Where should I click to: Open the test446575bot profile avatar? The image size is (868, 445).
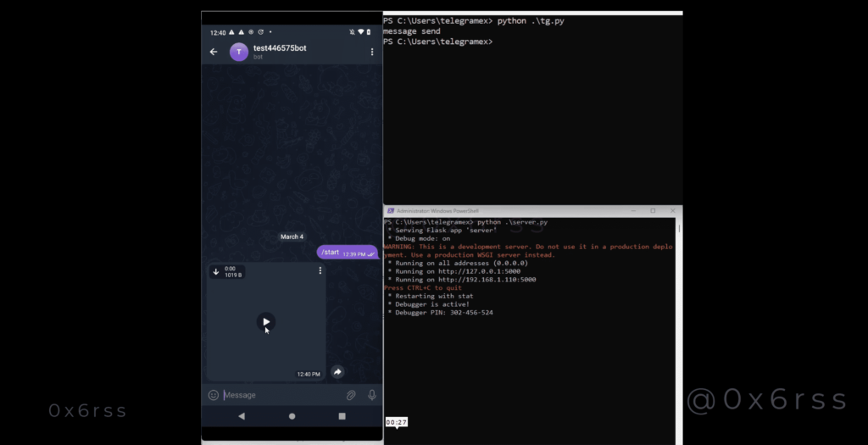pos(238,52)
